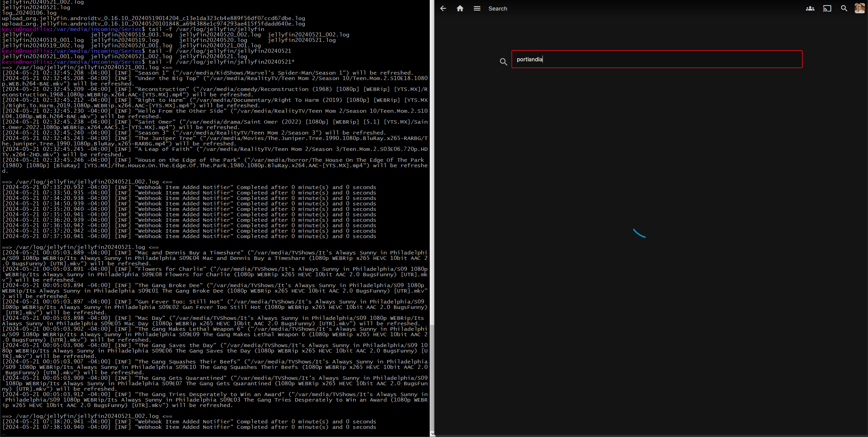This screenshot has height=437, width=868.
Task: Click the header search magnifier icon
Action: tap(844, 9)
